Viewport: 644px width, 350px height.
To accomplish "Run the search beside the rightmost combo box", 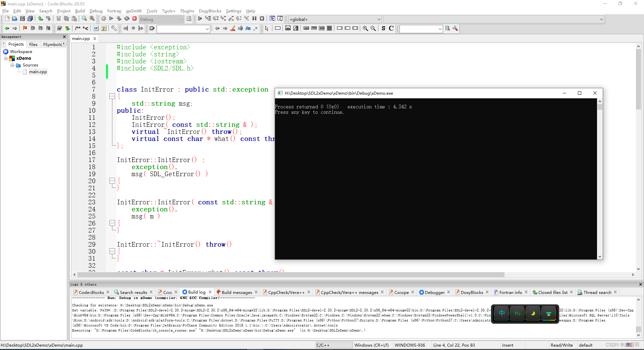I will [447, 29].
